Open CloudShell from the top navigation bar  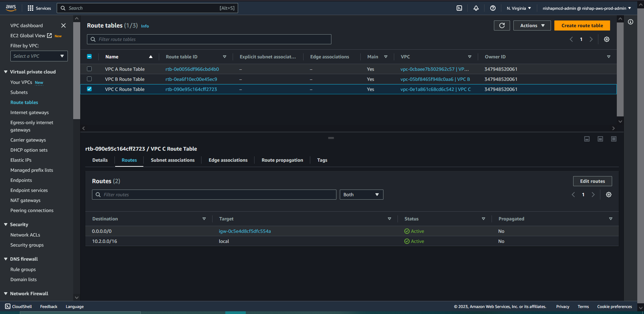point(459,8)
